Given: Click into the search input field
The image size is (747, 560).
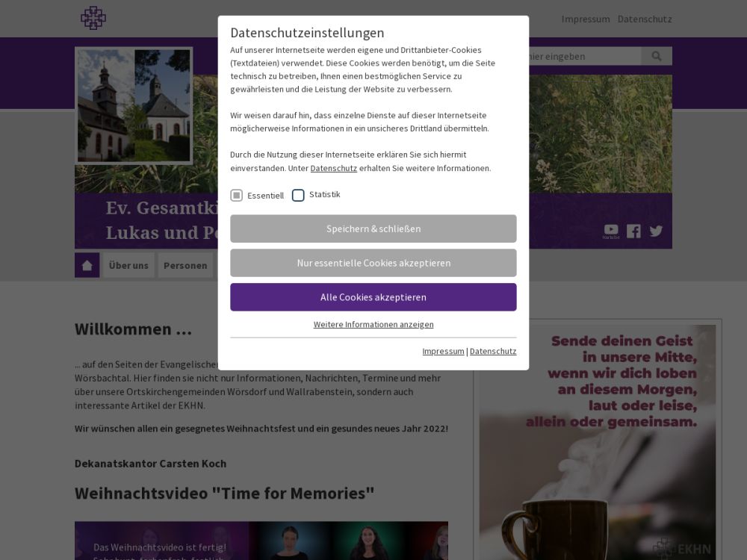Looking at the screenshot, I should pos(583,56).
